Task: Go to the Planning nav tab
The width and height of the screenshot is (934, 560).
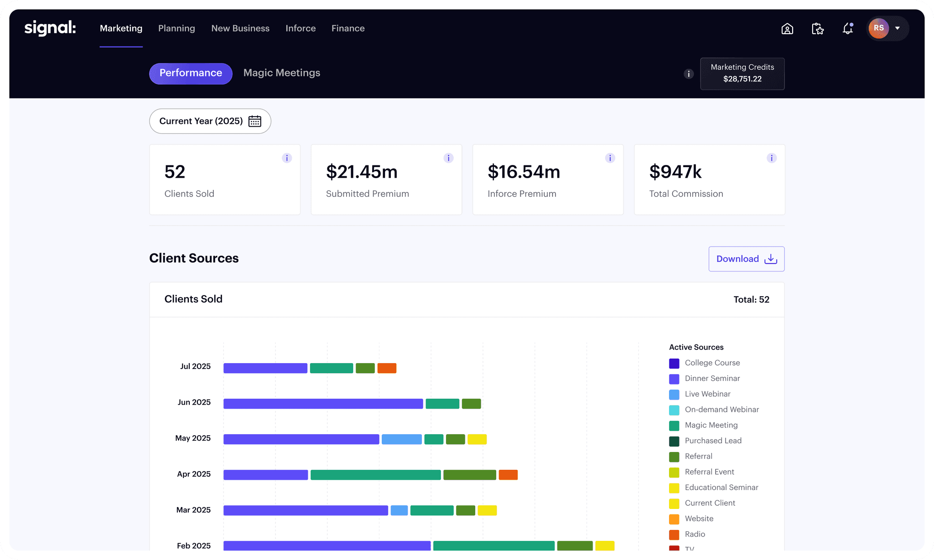Action: (176, 28)
